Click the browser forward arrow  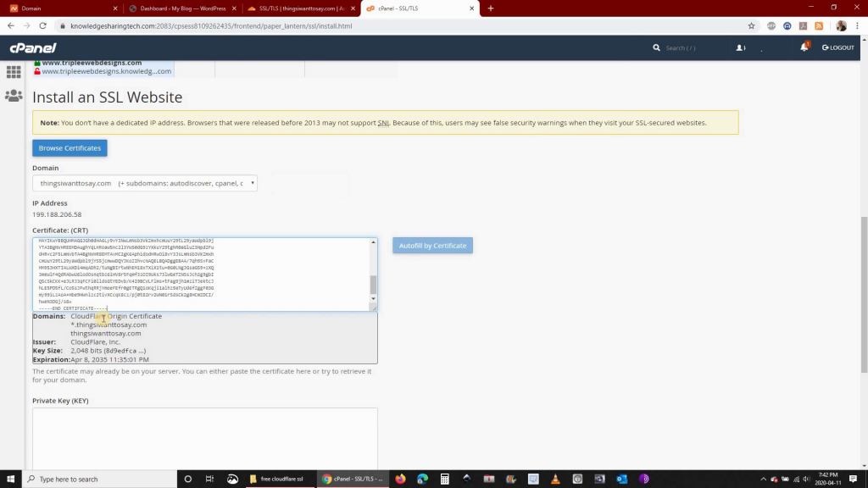26,25
